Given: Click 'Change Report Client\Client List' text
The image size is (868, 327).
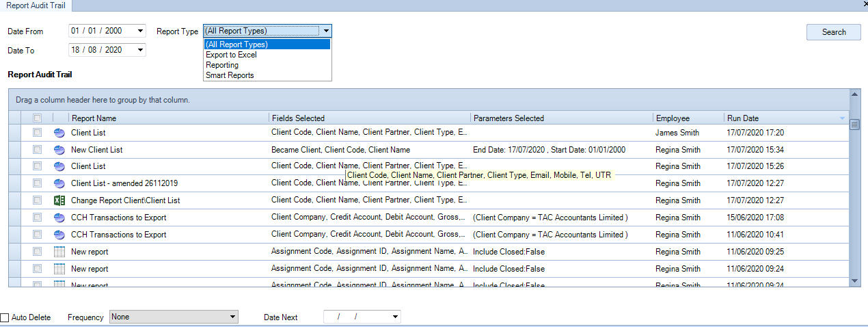Looking at the screenshot, I should (126, 200).
